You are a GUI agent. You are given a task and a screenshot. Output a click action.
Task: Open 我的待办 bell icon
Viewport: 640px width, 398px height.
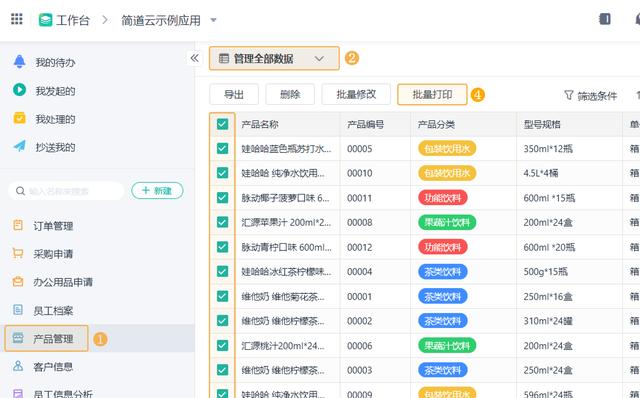coord(19,61)
